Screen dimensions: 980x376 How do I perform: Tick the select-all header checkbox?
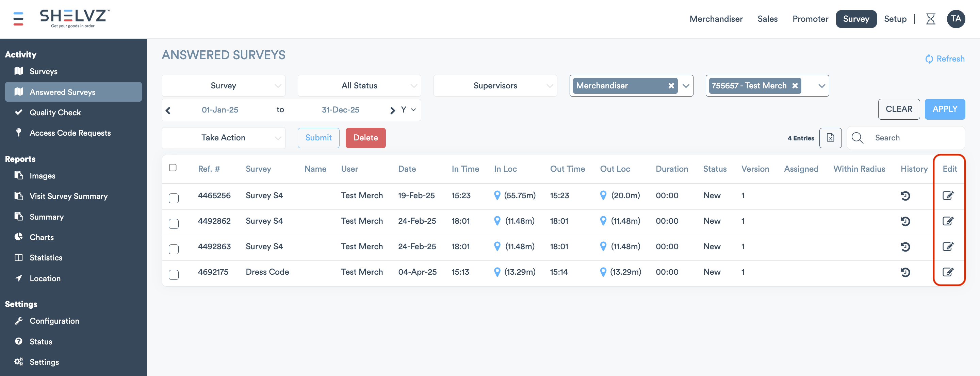pyautogui.click(x=173, y=168)
